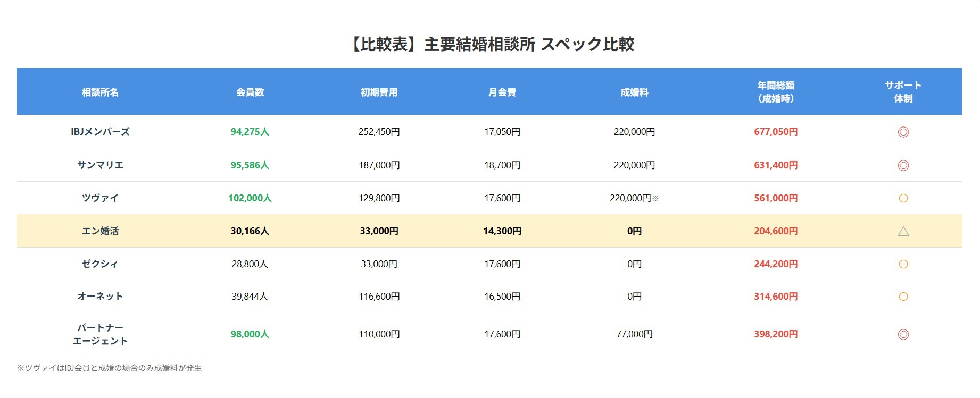The image size is (980, 398).
Task: Click the member count 39,844人
Action: [x=250, y=297]
